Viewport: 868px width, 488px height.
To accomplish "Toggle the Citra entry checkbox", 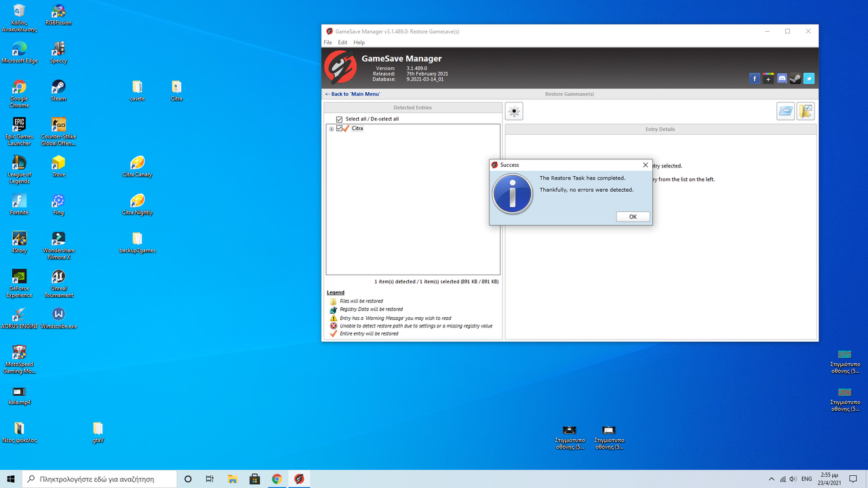I will pyautogui.click(x=340, y=128).
